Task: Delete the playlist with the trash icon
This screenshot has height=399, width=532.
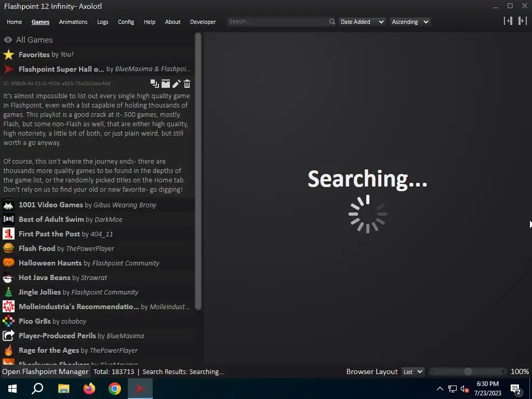Action: click(x=187, y=84)
